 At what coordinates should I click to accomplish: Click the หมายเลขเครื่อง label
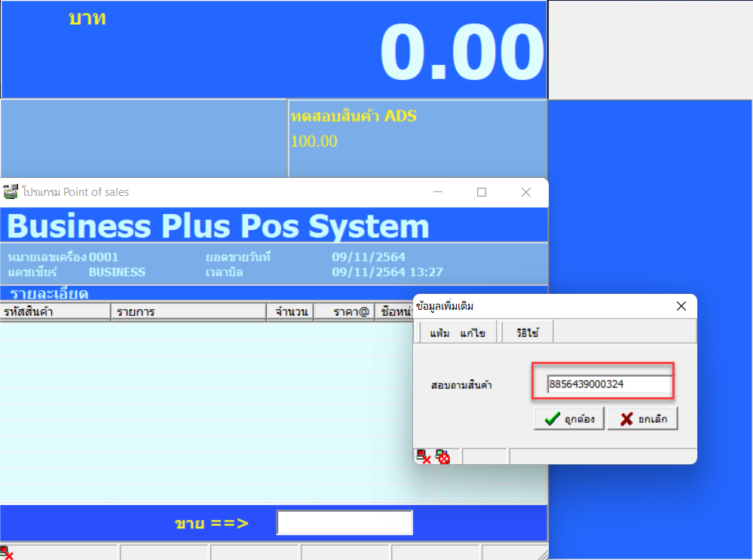47,257
